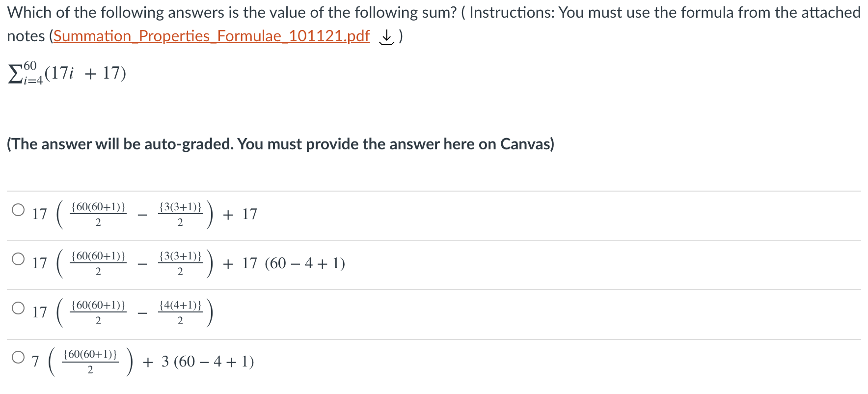Choose the option containing + 3 (60 − 4 + 1)
Viewport: 868px width, 394px height.
point(18,358)
